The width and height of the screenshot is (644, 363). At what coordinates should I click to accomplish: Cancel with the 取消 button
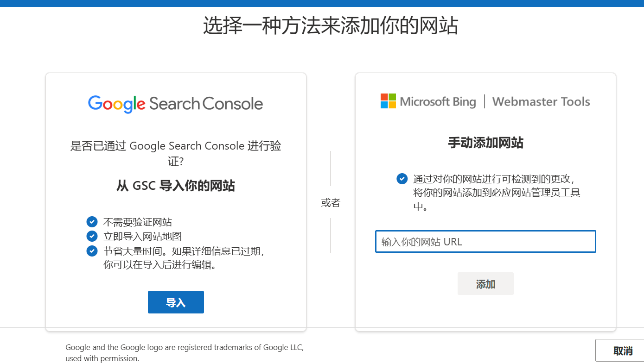pyautogui.click(x=622, y=351)
